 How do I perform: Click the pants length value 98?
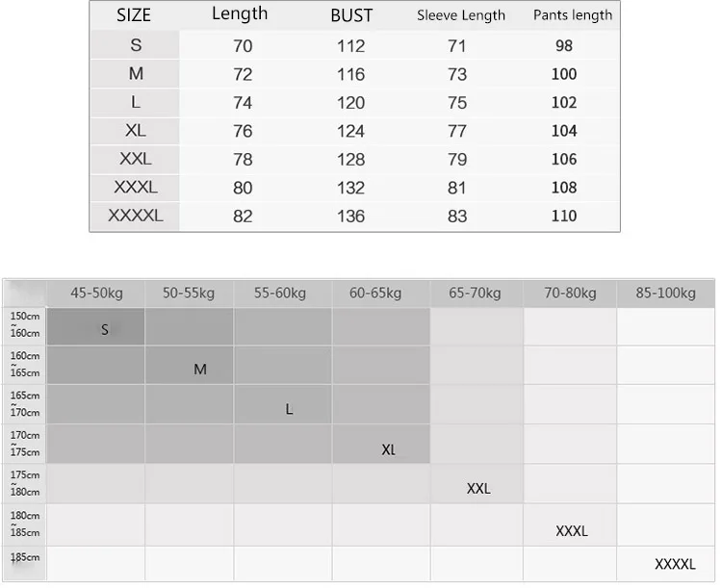click(564, 45)
